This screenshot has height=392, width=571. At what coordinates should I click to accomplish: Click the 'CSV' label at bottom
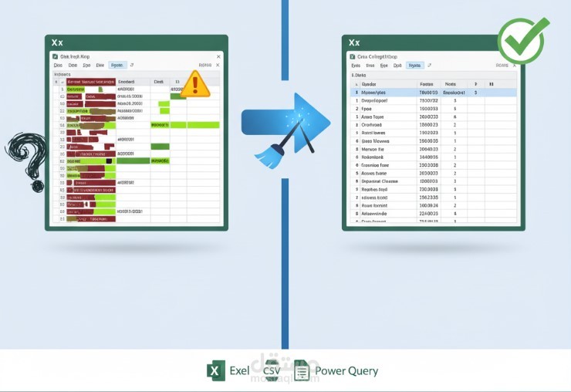point(272,371)
